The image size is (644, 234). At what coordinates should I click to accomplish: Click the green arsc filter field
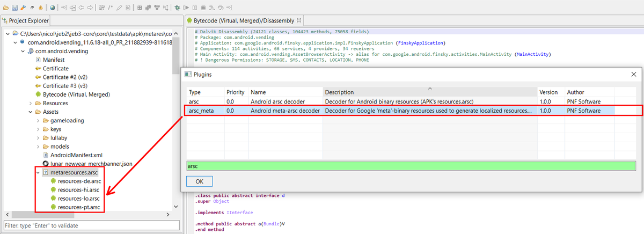[x=411, y=166]
